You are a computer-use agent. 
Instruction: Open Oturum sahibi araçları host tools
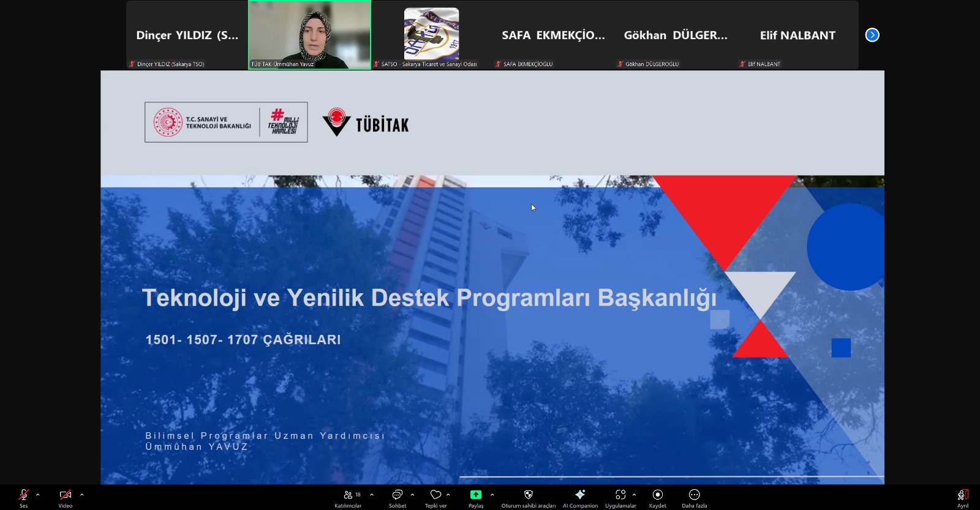click(x=529, y=495)
